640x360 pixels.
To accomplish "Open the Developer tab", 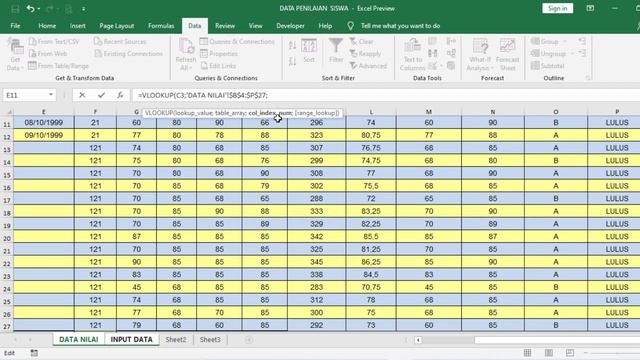I will 290,26.
